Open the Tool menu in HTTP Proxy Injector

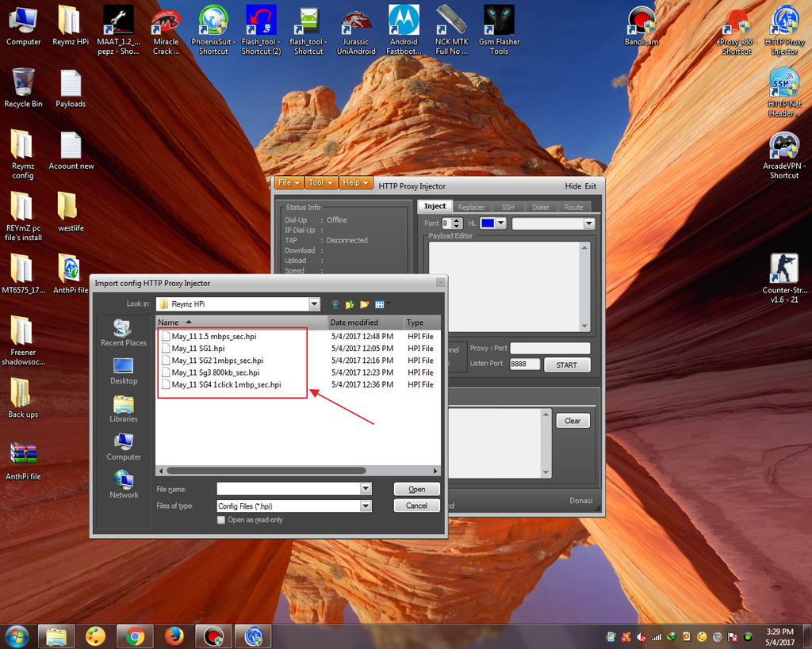[x=320, y=183]
